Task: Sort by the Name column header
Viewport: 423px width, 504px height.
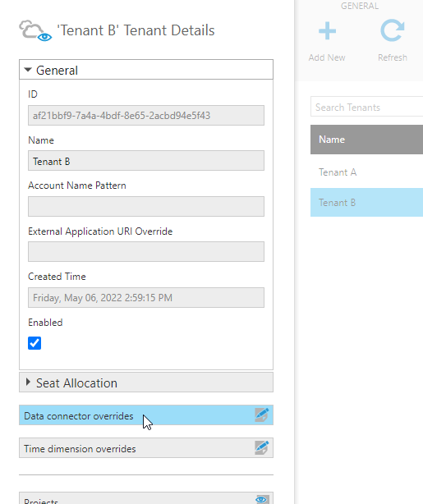Action: click(x=366, y=140)
